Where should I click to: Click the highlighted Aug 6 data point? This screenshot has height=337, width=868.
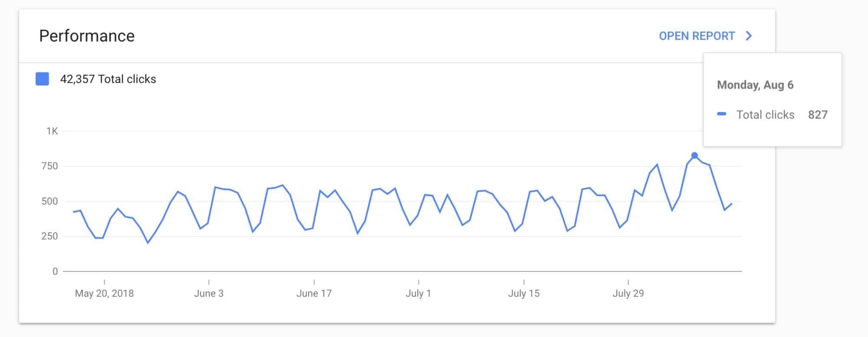point(694,155)
